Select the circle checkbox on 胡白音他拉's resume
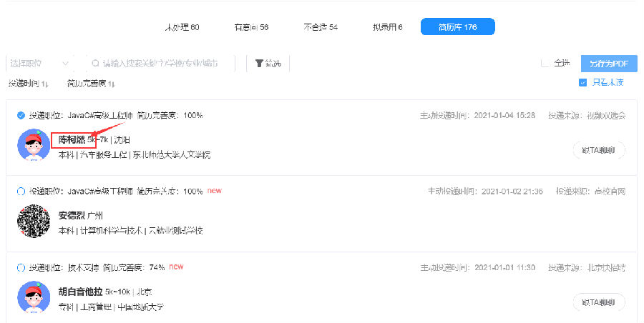This screenshot has width=644, height=323. click(x=21, y=267)
